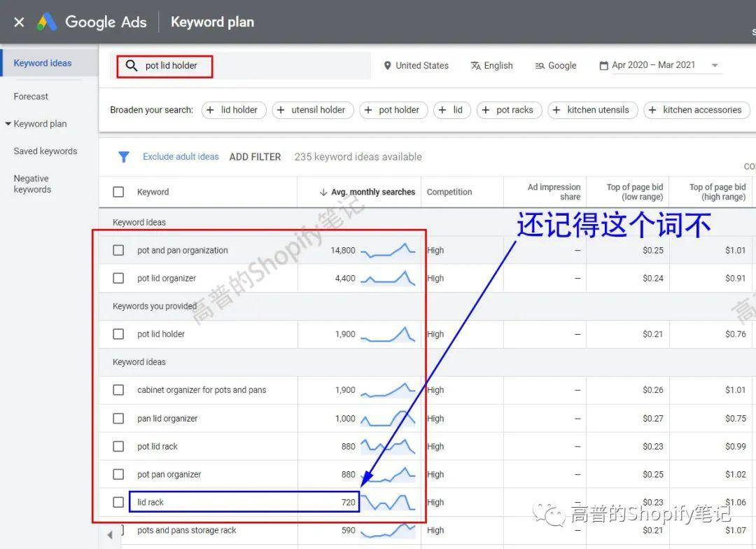Click the Google Ads logo
This screenshot has width=756, height=549.
pos(47,22)
